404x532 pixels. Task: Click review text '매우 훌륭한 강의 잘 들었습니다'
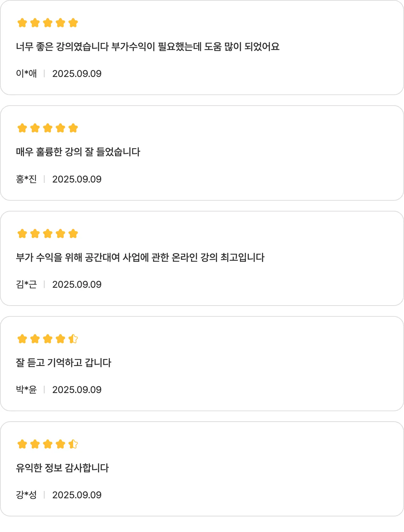tap(78, 152)
